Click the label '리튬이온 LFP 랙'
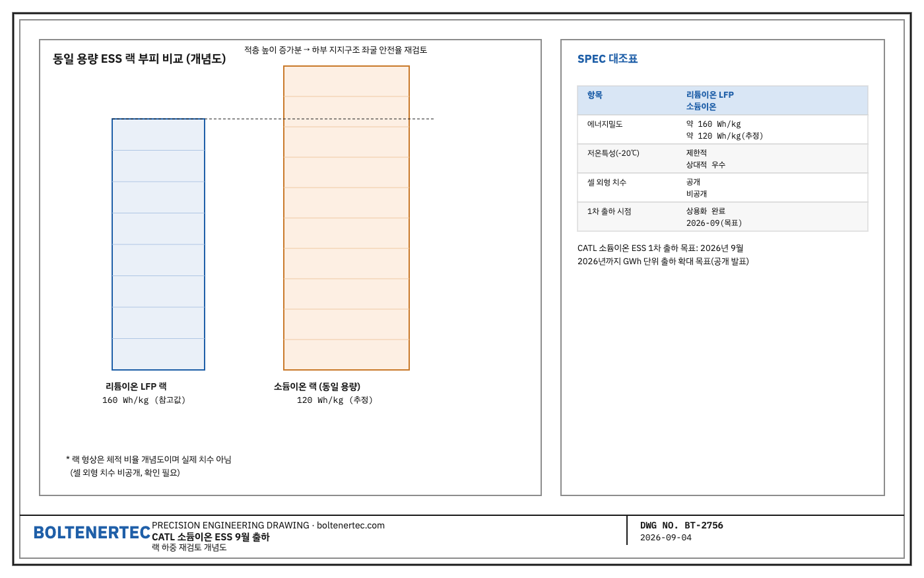The width and height of the screenshot is (924, 578). click(x=136, y=386)
